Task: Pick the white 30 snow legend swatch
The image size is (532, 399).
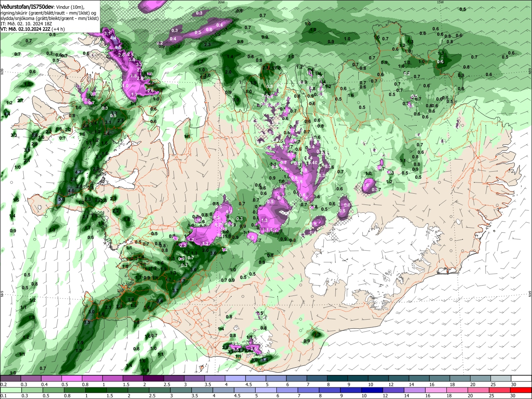Action: pos(521,378)
